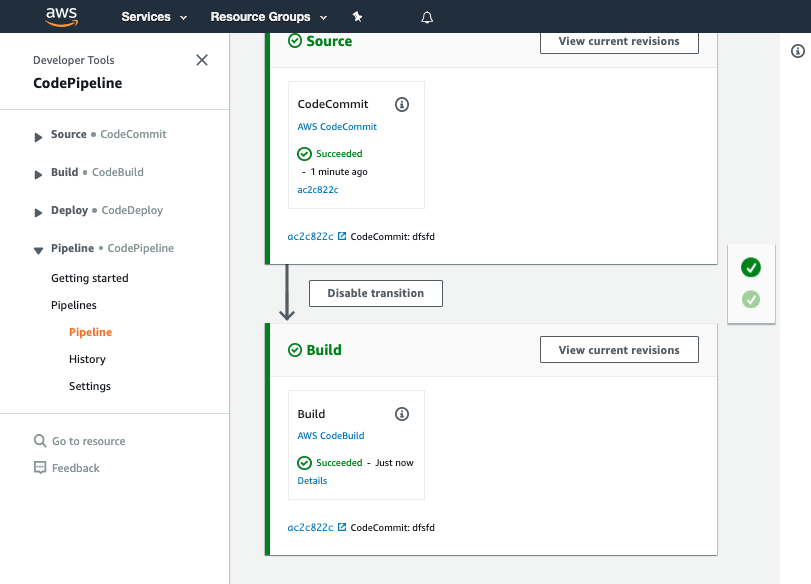This screenshot has height=584, width=811.
Task: Select History in the sidebar
Action: pos(87,359)
